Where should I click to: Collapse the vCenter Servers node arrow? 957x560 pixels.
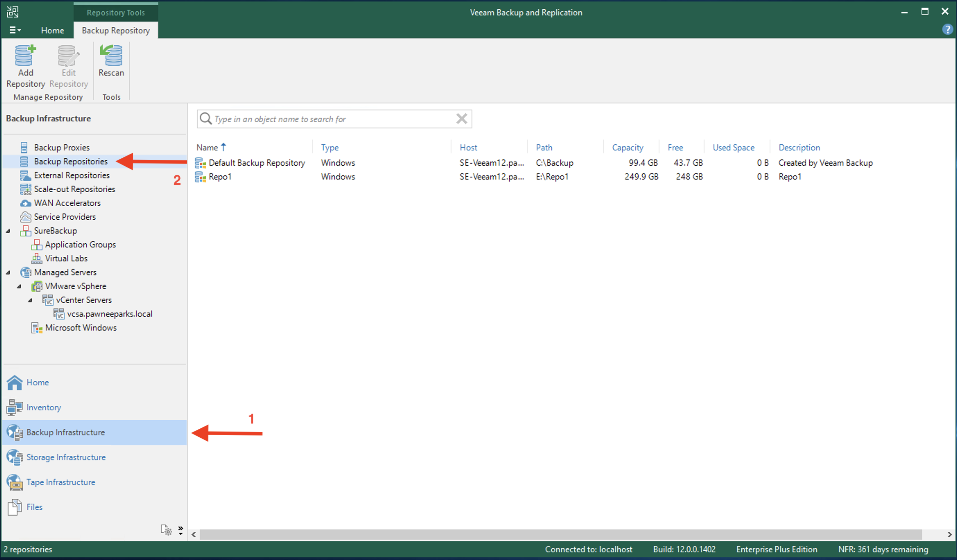[30, 300]
